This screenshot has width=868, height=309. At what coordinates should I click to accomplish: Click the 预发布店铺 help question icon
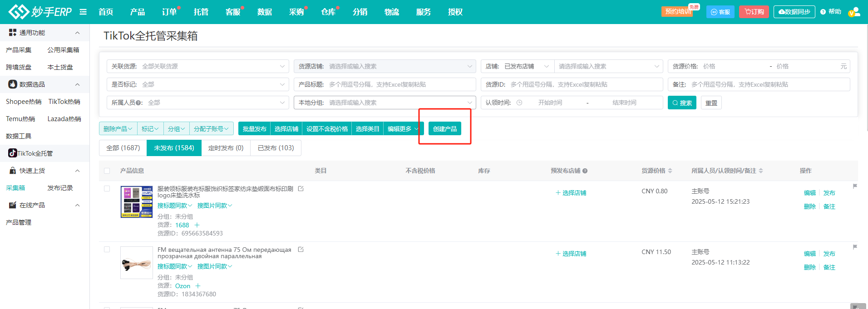click(585, 171)
